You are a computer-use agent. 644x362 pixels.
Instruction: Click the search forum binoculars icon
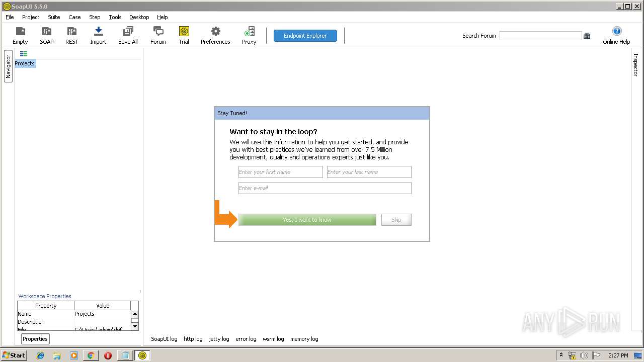pyautogui.click(x=587, y=36)
